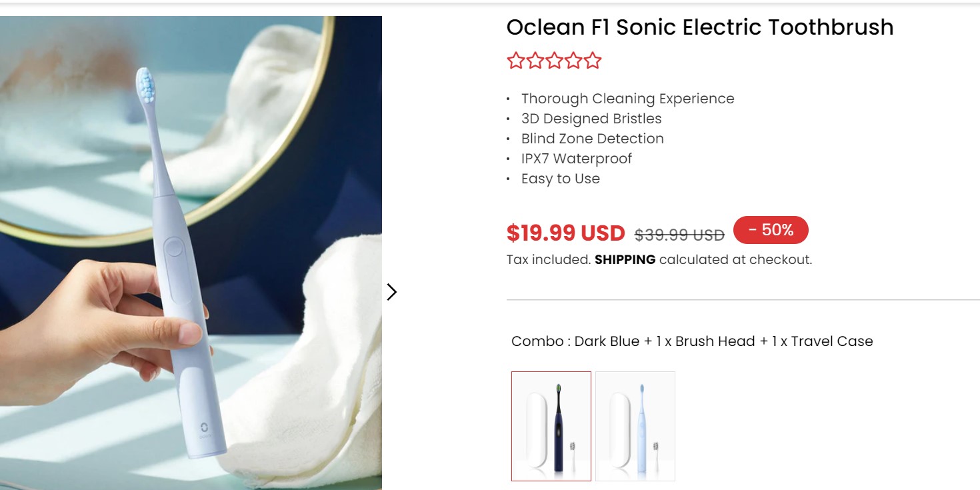Select the light blue toothbrush variant
The height and width of the screenshot is (490, 980).
pyautogui.click(x=635, y=425)
